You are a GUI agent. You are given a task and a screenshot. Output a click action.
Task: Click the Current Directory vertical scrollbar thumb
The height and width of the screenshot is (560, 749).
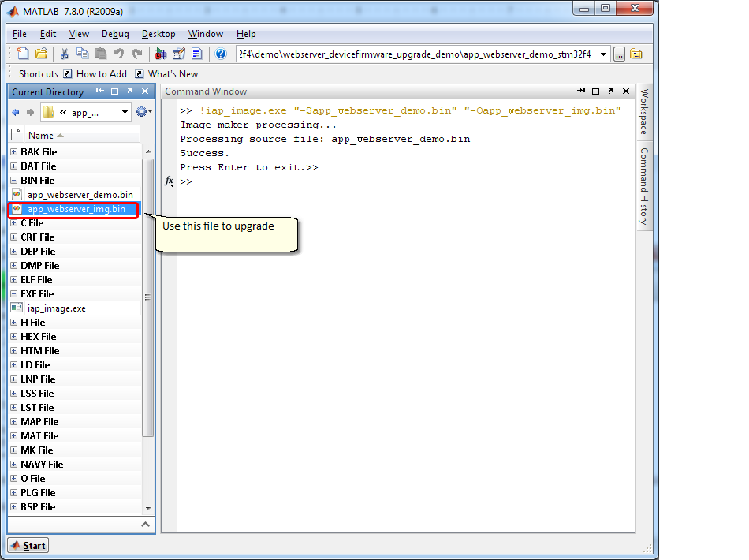[x=147, y=298]
